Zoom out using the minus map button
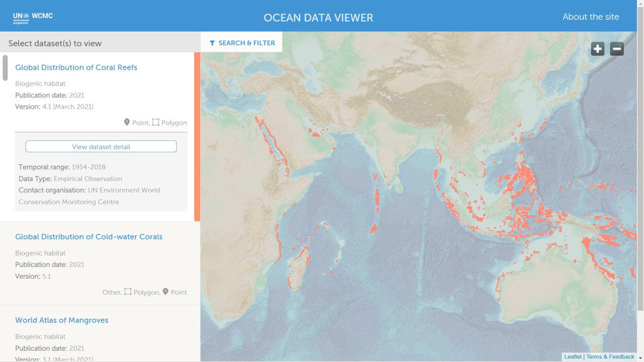 [x=617, y=49]
